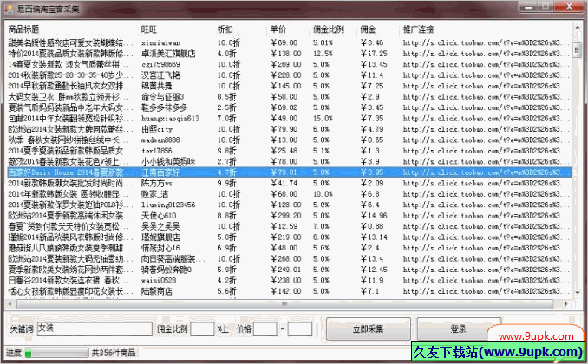The height and width of the screenshot is (364, 588).
Task: Select the row with seller 陆额商店
Action: pos(288,291)
